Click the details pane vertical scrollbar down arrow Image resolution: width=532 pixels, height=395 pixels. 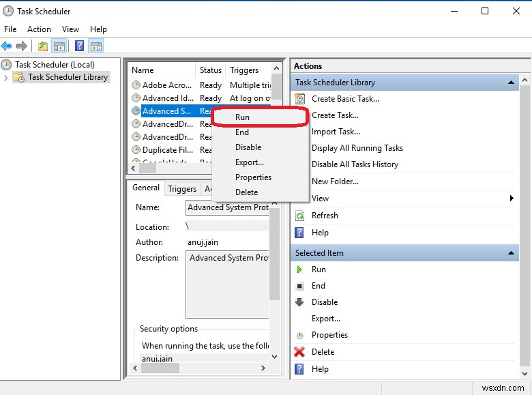pos(275,357)
